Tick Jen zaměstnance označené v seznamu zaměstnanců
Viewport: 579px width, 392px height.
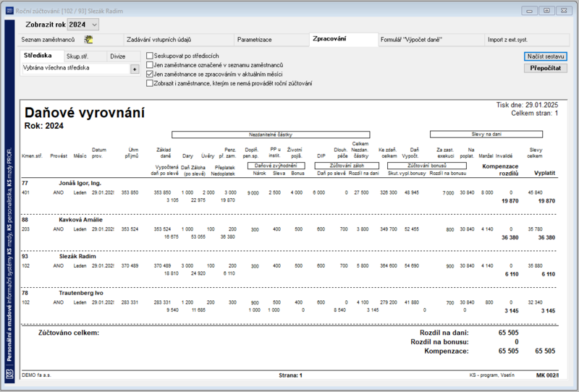click(150, 65)
